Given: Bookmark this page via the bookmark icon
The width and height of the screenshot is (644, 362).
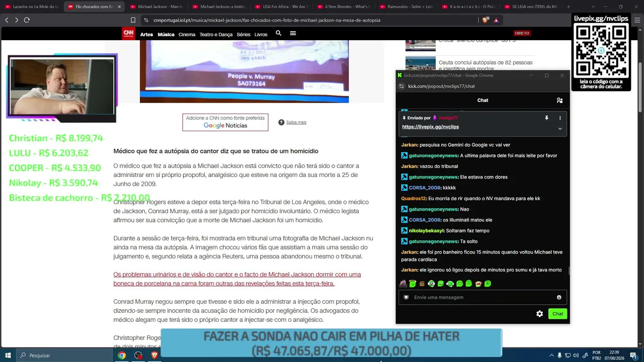Looking at the screenshot, I should (x=133, y=20).
